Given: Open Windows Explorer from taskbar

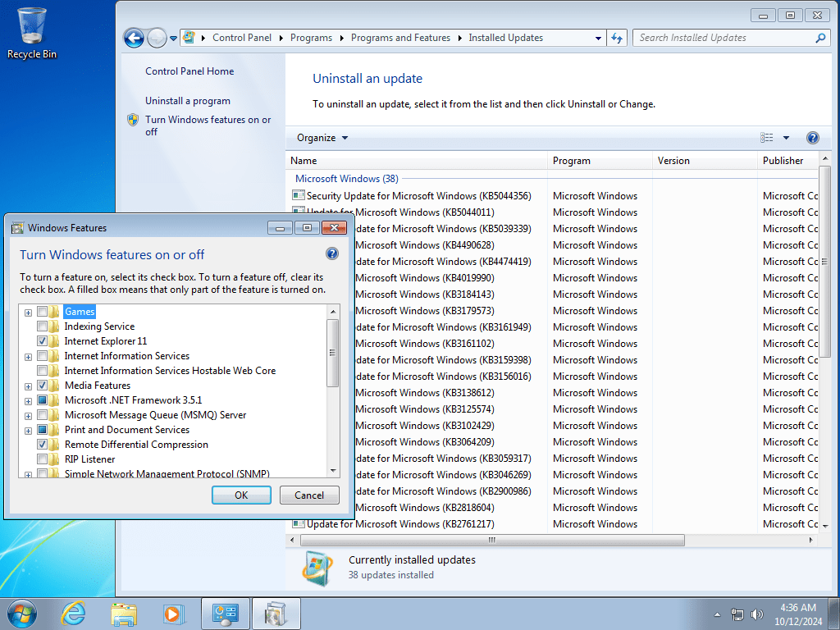Looking at the screenshot, I should coord(124,614).
